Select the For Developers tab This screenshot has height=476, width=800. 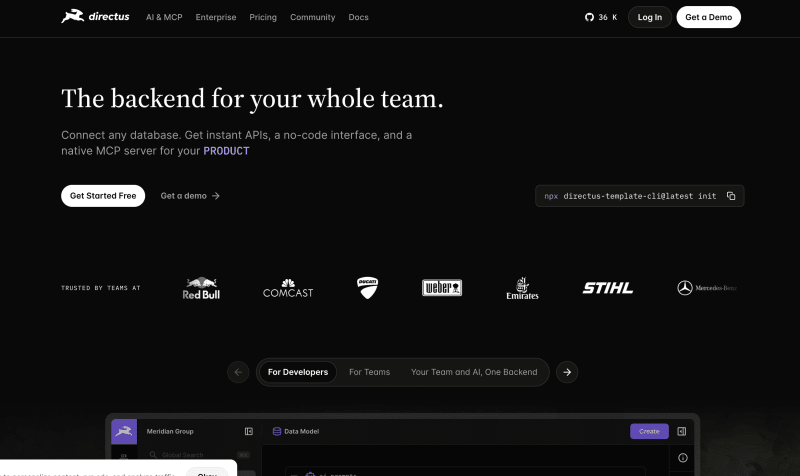[x=298, y=372]
